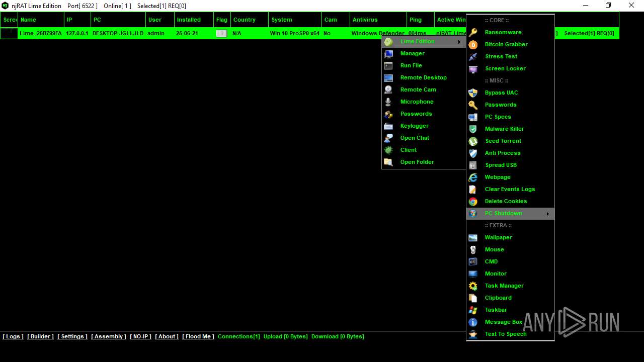Select Text To Speech entry

coord(511,334)
